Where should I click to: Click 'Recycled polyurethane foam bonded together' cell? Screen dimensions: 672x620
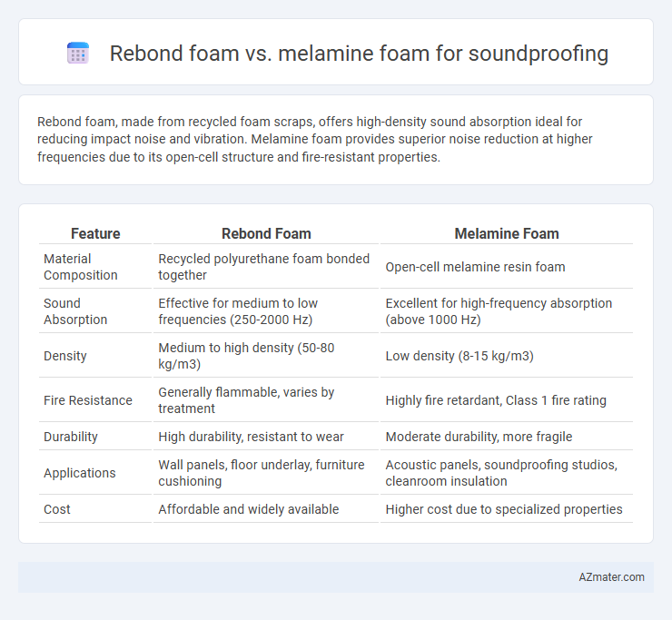[263, 267]
